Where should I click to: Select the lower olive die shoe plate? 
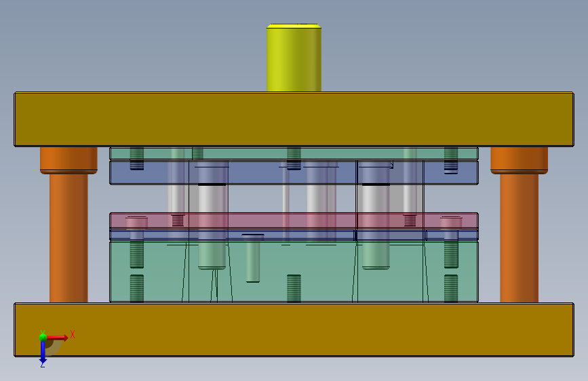pyautogui.click(x=294, y=329)
